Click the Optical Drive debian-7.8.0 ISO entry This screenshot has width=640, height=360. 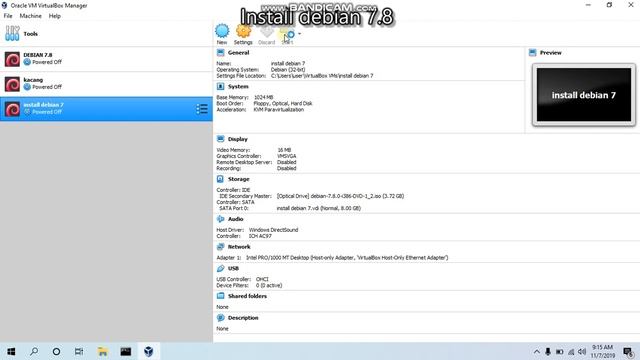(340, 196)
